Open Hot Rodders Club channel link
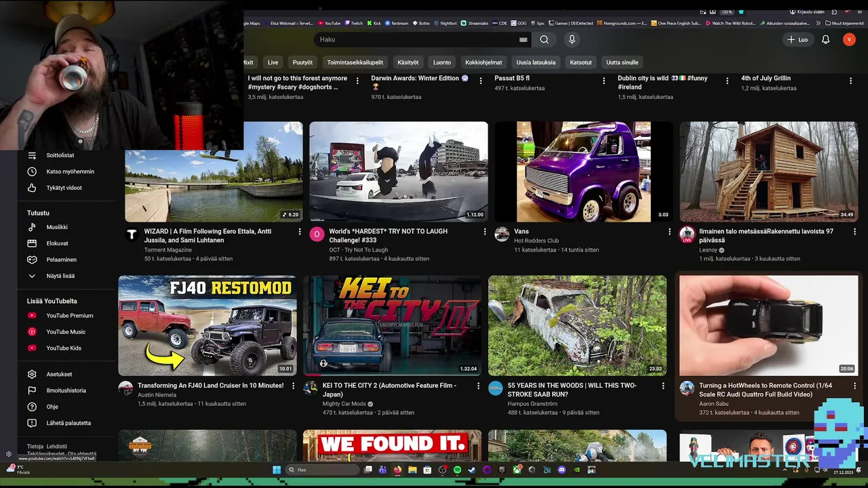The width and height of the screenshot is (868, 488). (x=536, y=241)
